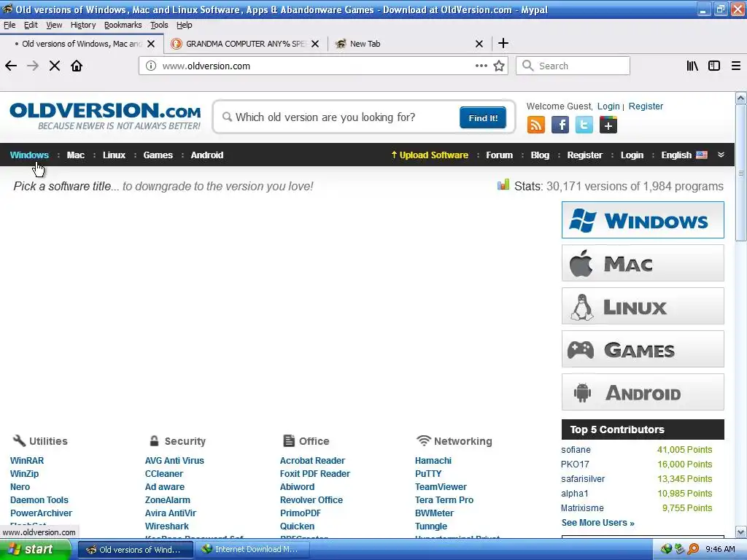Click the magnifier icon in system tray
This screenshot has height=560, width=747.
[x=693, y=549]
